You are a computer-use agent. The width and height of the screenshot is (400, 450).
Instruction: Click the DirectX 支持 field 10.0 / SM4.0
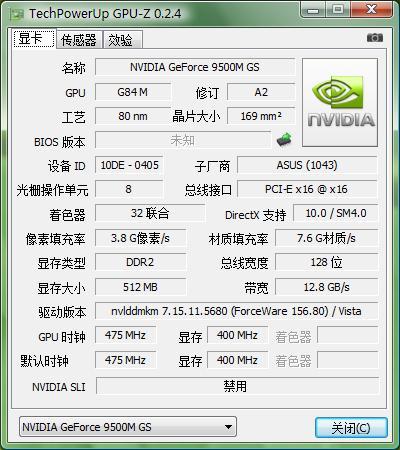tap(336, 213)
